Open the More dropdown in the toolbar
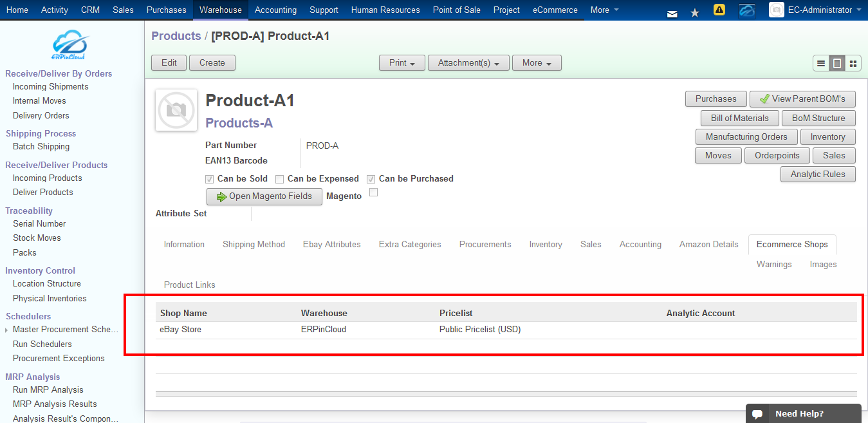This screenshot has width=868, height=423. 537,63
